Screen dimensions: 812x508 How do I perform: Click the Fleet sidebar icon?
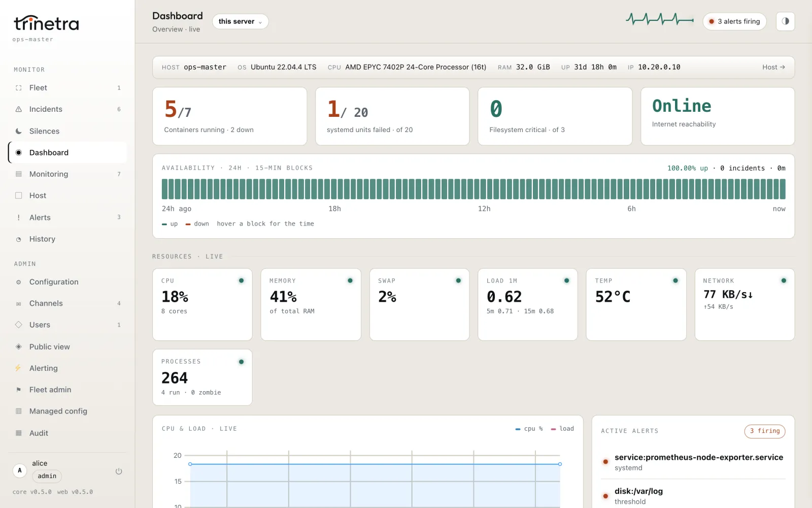tap(19, 88)
